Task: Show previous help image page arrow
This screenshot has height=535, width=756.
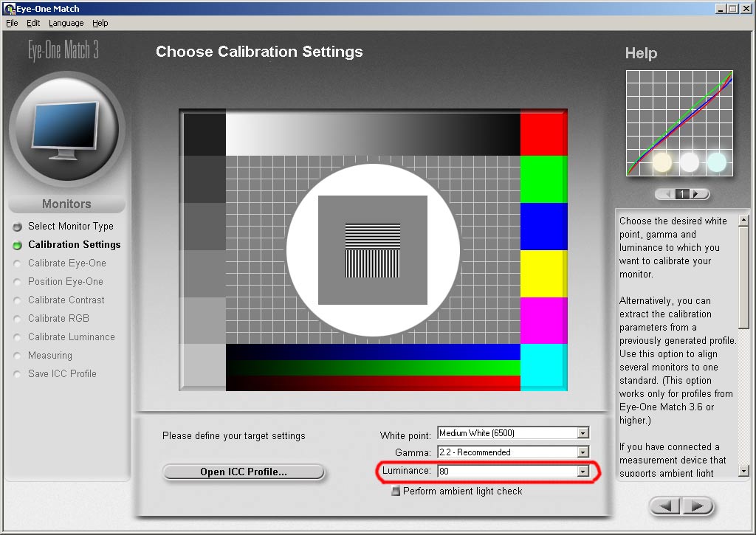Action: tap(667, 194)
